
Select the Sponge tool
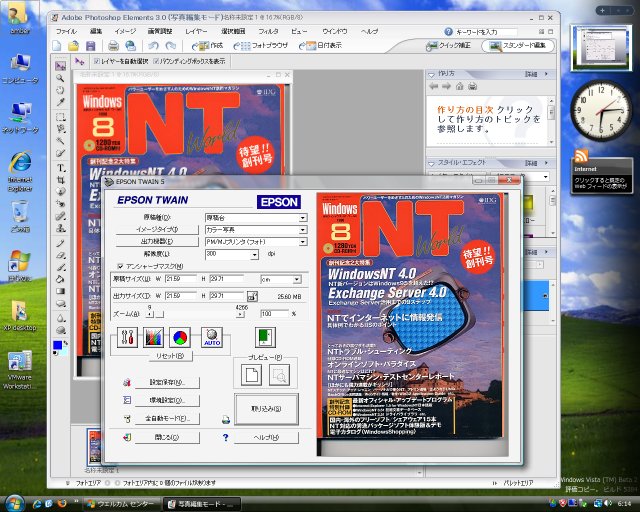[x=60, y=330]
